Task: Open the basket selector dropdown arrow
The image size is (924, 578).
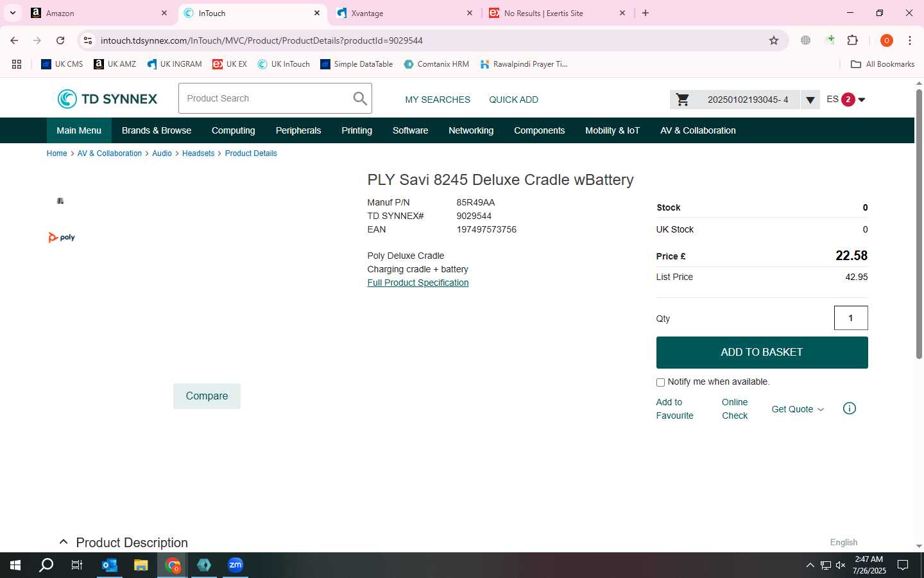Action: click(810, 100)
